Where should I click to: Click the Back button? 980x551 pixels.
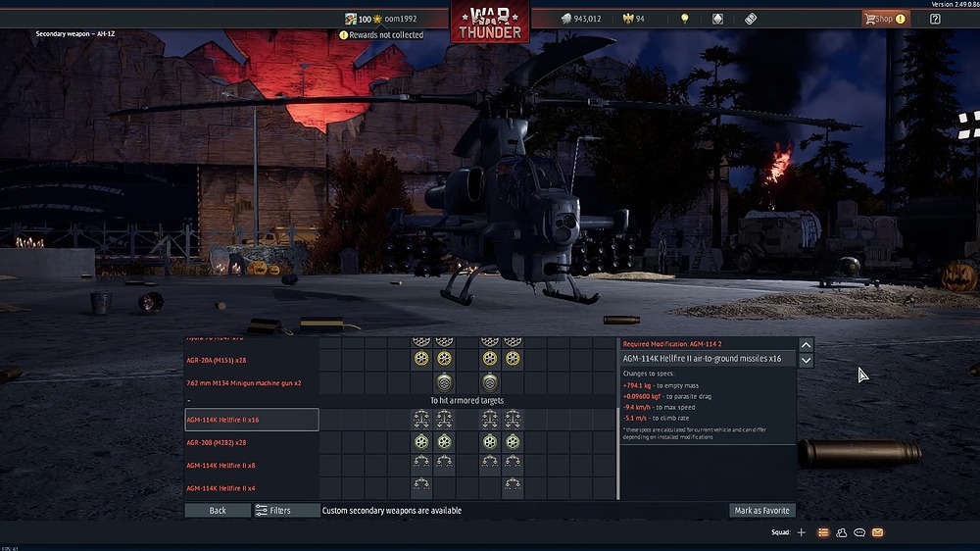pyautogui.click(x=218, y=511)
